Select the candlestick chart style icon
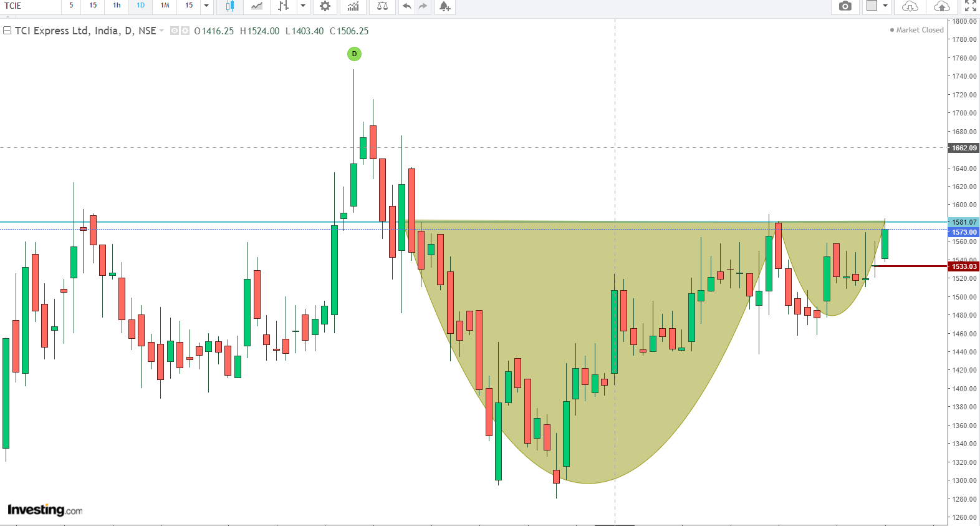The height and width of the screenshot is (526, 980). coord(230,6)
